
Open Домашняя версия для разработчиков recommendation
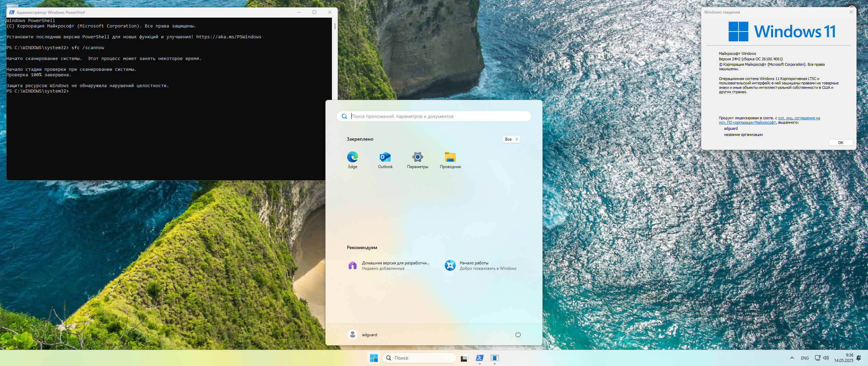(389, 265)
